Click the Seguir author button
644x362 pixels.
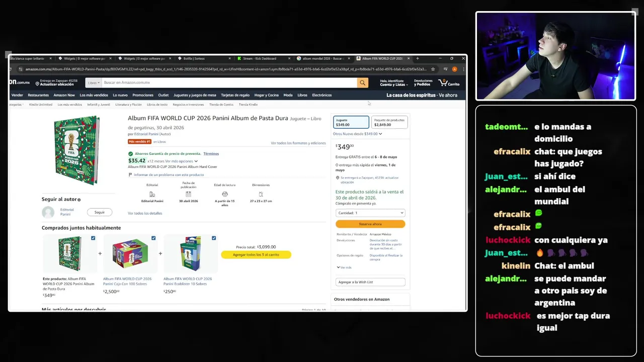[x=100, y=212]
